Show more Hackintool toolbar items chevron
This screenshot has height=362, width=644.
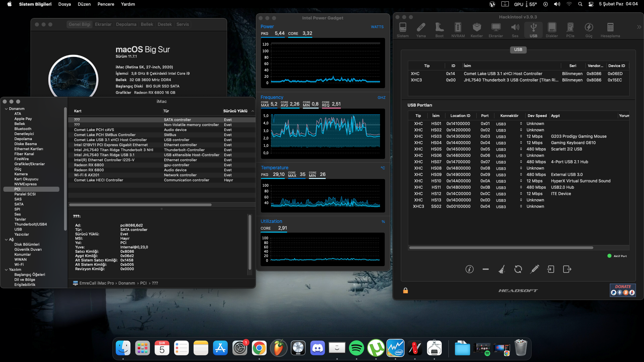639,27
